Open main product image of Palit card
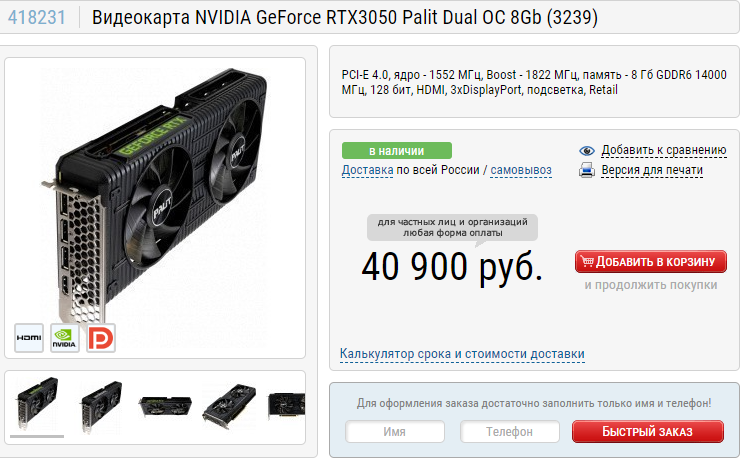Image resolution: width=743 pixels, height=459 pixels. (155, 196)
